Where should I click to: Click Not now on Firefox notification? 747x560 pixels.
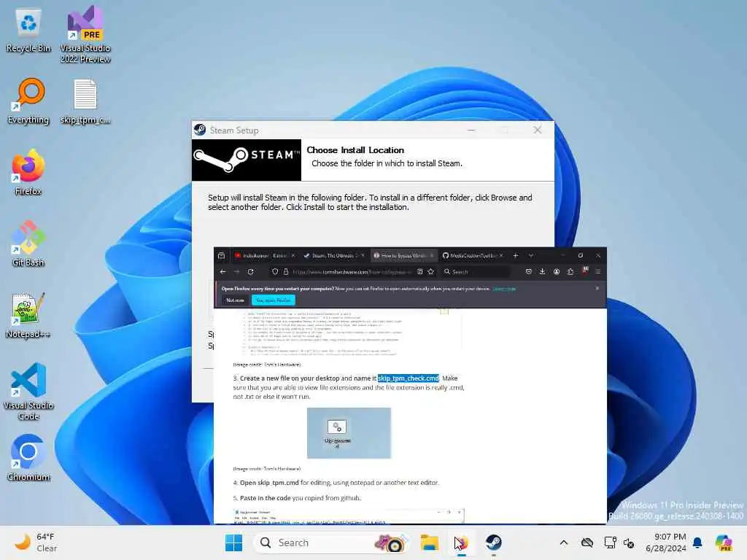[x=235, y=300]
